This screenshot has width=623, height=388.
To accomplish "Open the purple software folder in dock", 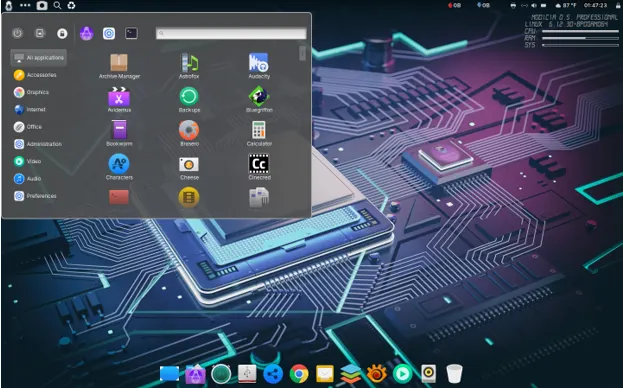I will tap(195, 374).
